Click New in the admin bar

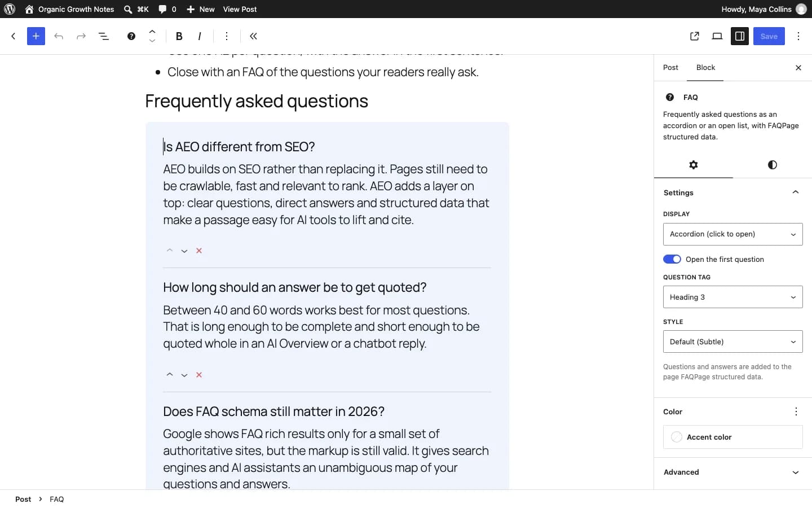[x=200, y=9]
